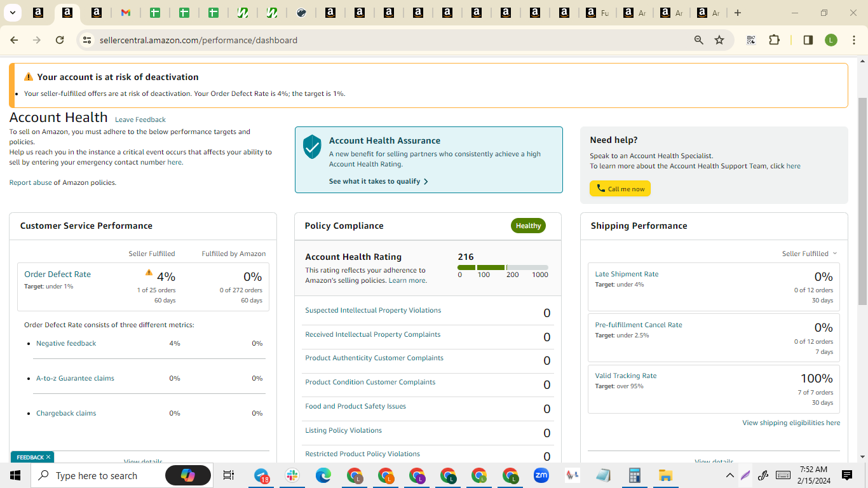Open Suspected Intellectual Property Violations
This screenshot has height=488, width=868.
coord(373,310)
